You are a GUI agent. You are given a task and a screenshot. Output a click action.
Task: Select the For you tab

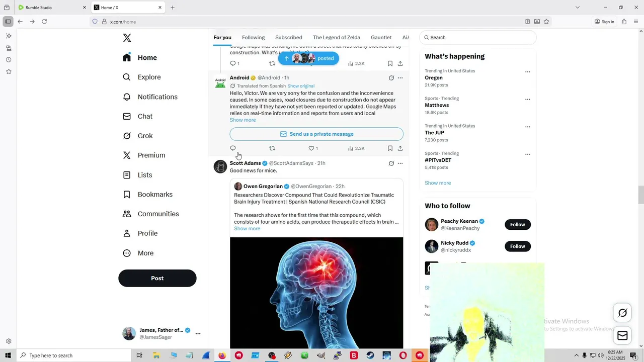point(222,38)
